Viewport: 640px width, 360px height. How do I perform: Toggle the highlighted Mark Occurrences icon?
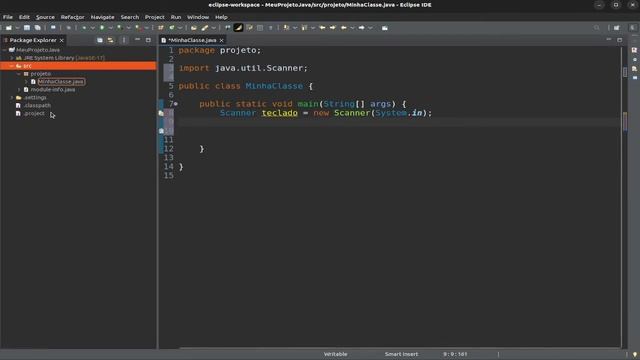click(x=238, y=28)
